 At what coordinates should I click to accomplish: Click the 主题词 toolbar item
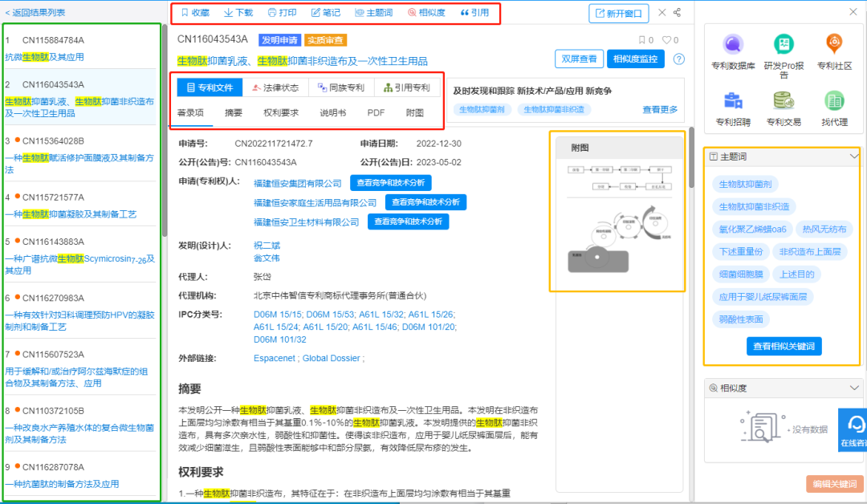pos(374,13)
